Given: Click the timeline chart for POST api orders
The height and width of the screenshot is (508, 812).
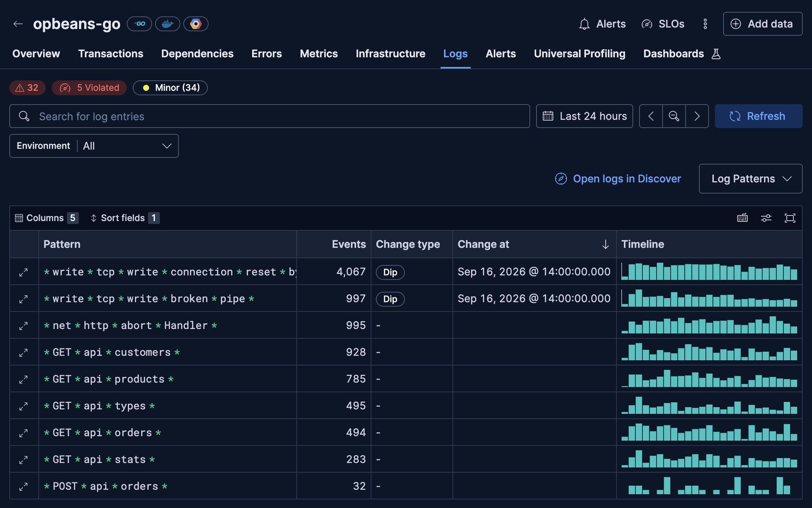Looking at the screenshot, I should click(x=709, y=485).
